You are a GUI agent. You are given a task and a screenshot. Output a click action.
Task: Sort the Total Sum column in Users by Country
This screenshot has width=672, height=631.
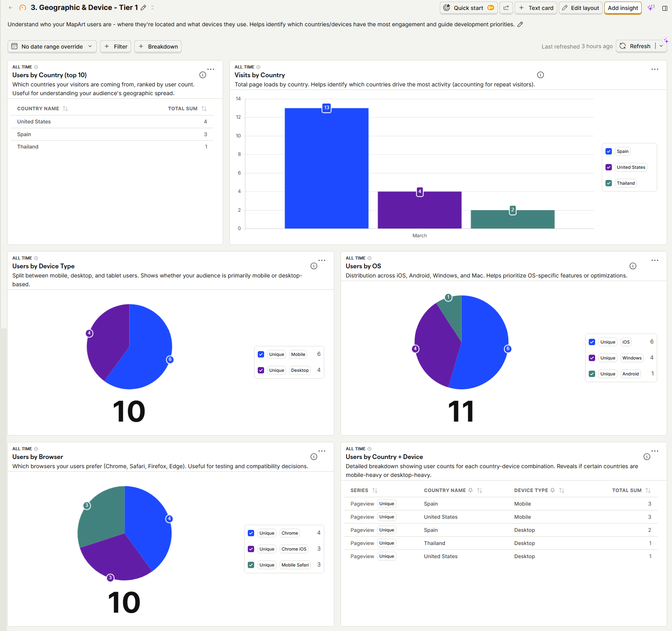tap(204, 108)
